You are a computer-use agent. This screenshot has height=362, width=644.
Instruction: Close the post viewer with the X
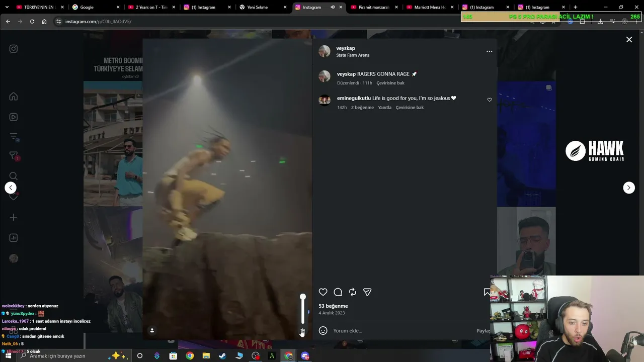click(629, 39)
